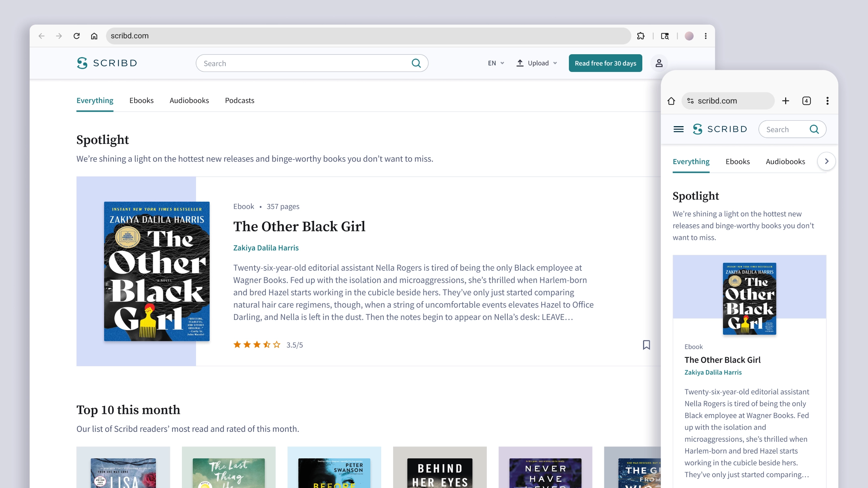
Task: Open Zakiya Dalila Harris author link on desktop
Action: click(266, 248)
